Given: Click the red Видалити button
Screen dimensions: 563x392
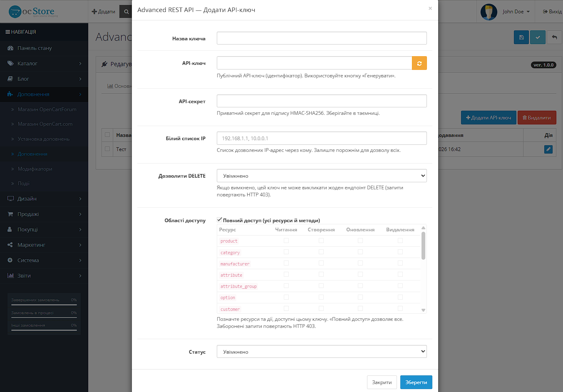Looking at the screenshot, I should (537, 118).
